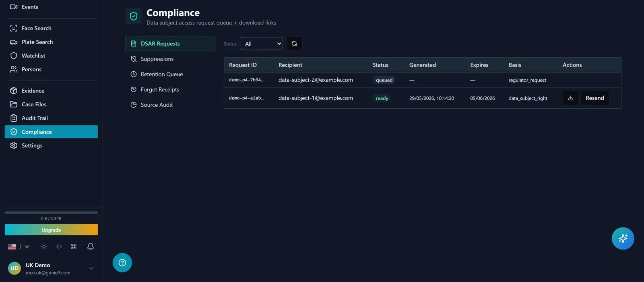The image size is (644, 282).
Task: View the Audit Trail
Action: coord(51,118)
